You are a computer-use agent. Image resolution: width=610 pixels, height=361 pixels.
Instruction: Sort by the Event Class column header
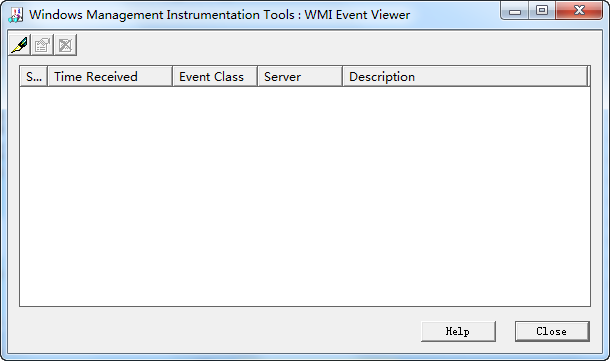click(215, 76)
